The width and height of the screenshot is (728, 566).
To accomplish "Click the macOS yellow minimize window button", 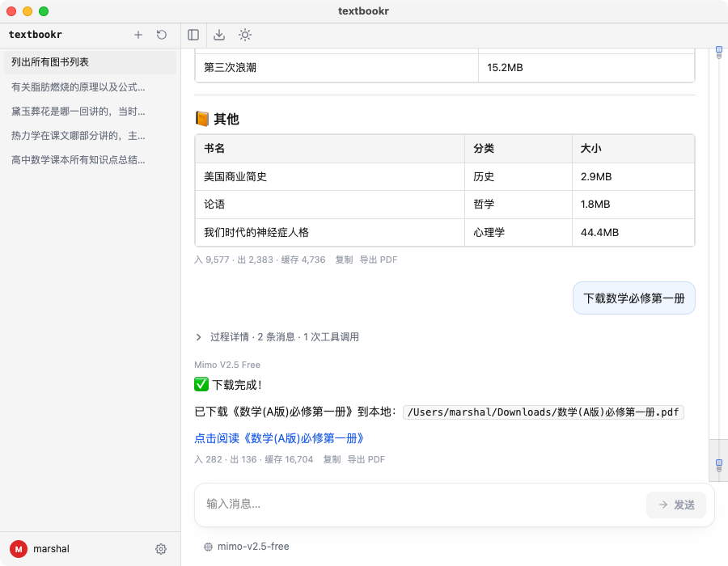I will point(28,11).
